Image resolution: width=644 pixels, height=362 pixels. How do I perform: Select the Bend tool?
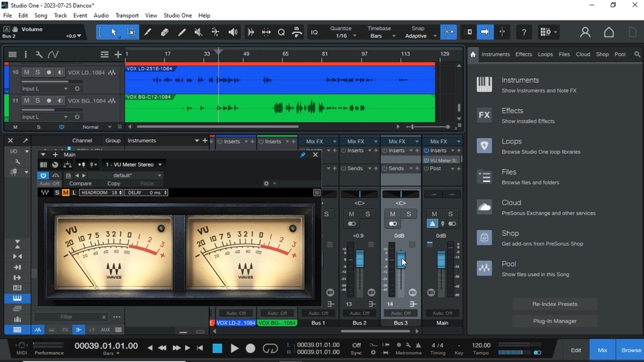(x=215, y=32)
